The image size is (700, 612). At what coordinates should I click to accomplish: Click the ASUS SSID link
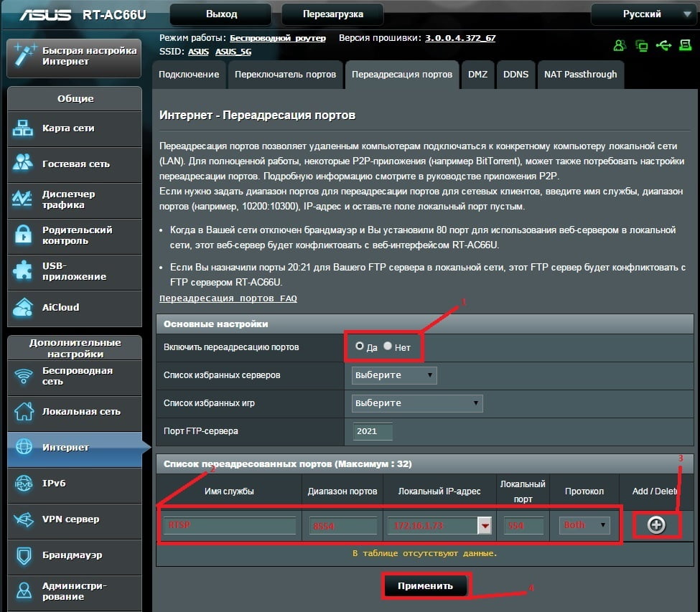[x=198, y=52]
